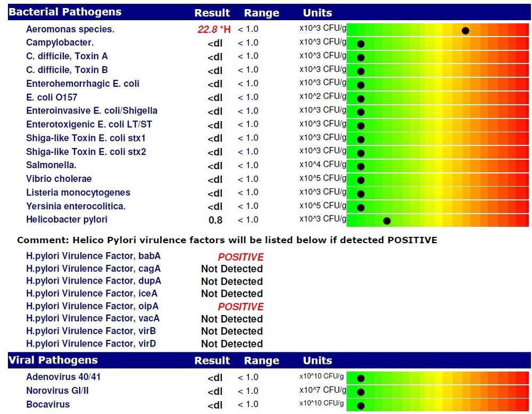The height and width of the screenshot is (414, 532).
Task: Click the E. coli O157 label
Action: pyautogui.click(x=52, y=97)
